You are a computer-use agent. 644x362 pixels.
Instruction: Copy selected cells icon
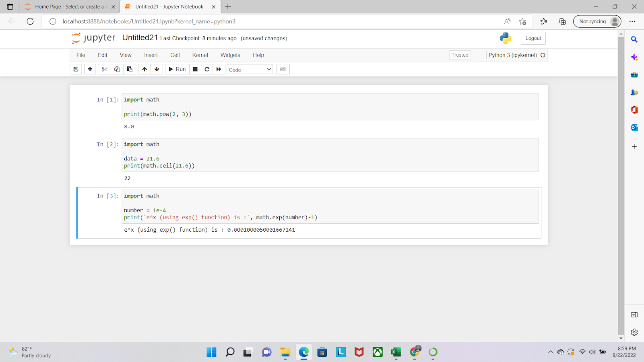117,69
